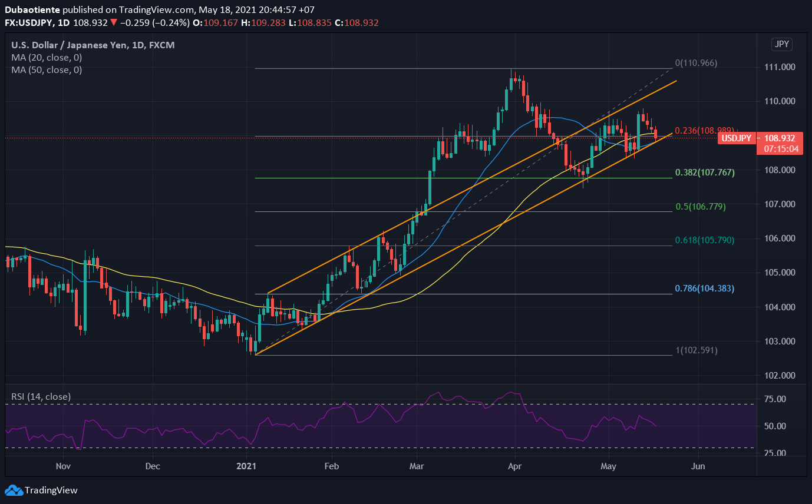This screenshot has height=504, width=812.
Task: Click the O:109.167 open value in header
Action: pos(215,22)
